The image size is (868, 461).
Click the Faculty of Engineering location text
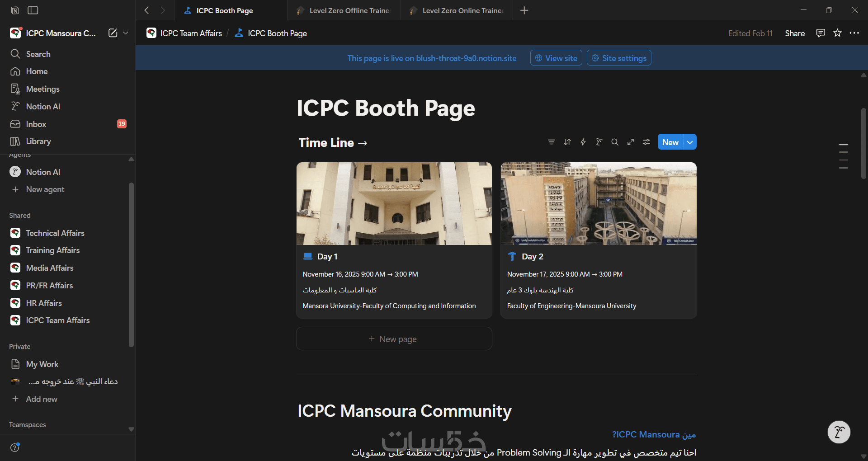pos(571,306)
